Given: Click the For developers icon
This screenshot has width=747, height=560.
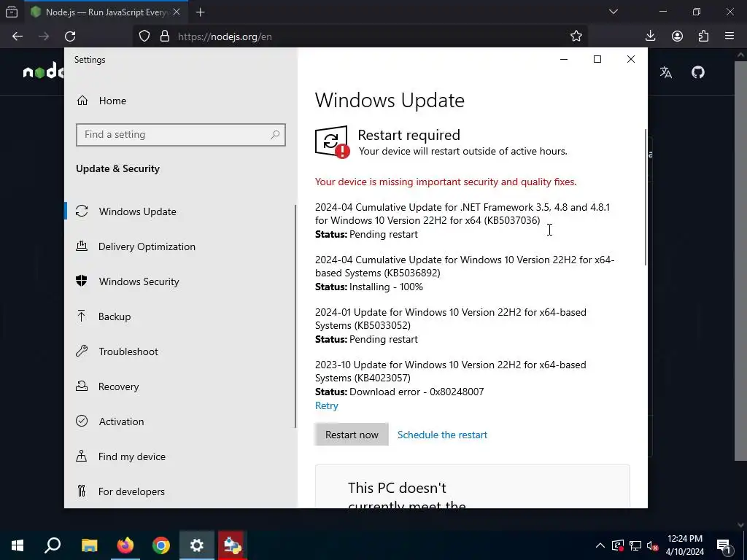Looking at the screenshot, I should 82,491.
